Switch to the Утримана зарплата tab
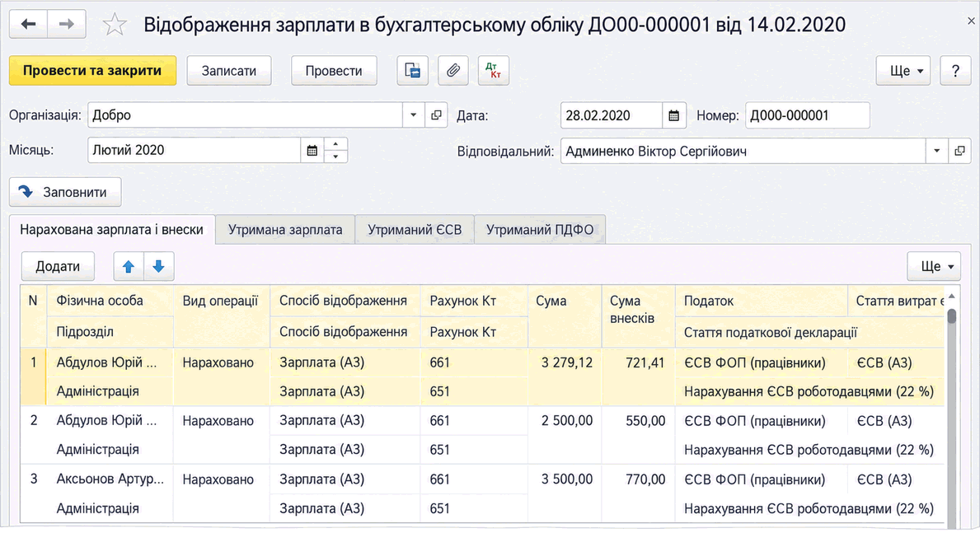 point(285,230)
